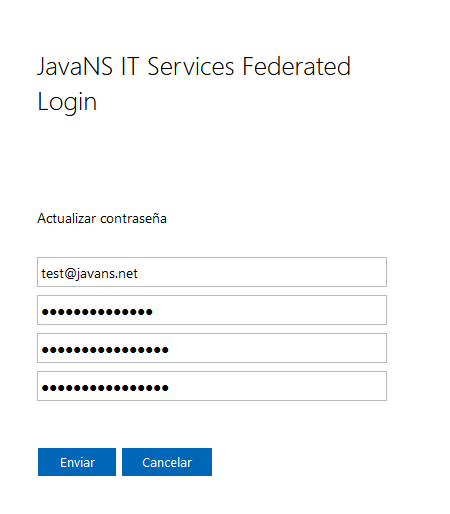Click the blank right part of the third field
This screenshot has height=514, width=450.
tap(280, 348)
